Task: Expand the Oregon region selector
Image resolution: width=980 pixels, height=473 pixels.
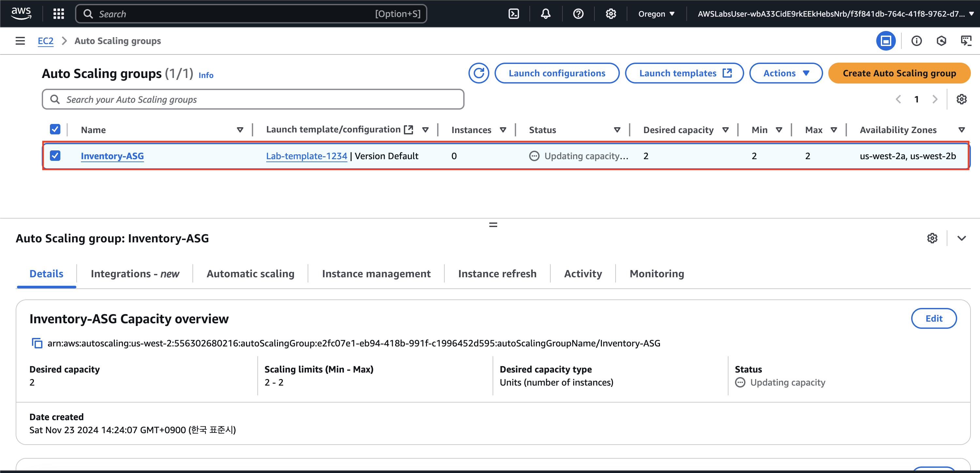Action: point(656,14)
